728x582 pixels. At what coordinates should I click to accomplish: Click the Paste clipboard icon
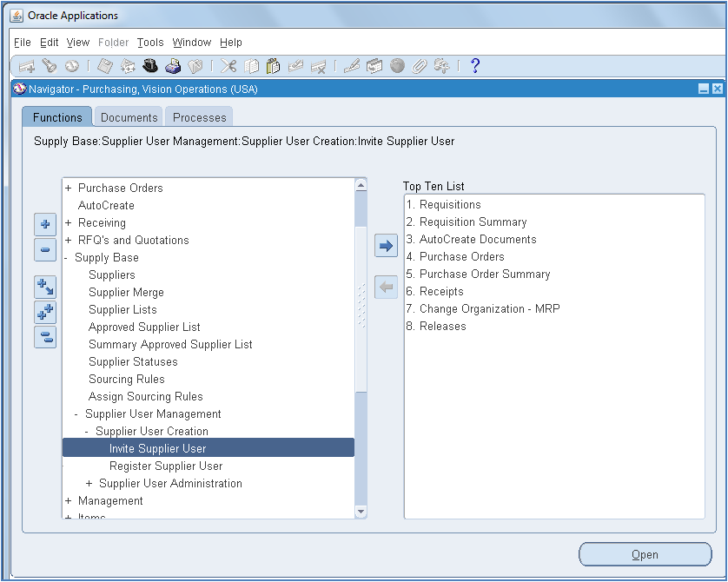click(273, 66)
